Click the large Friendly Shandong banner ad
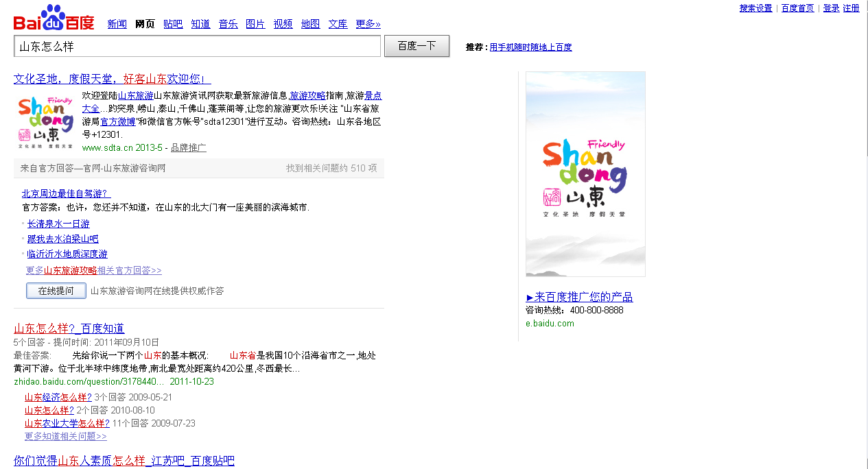This screenshot has width=868, height=469. tap(585, 174)
